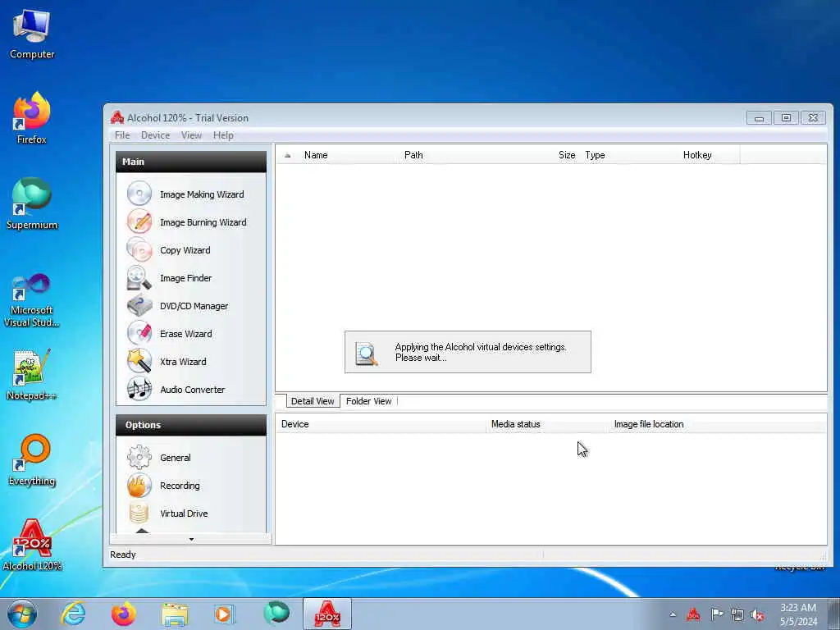Open the DVD/CD Manager drive icon
The image size is (840, 630).
coord(139,305)
